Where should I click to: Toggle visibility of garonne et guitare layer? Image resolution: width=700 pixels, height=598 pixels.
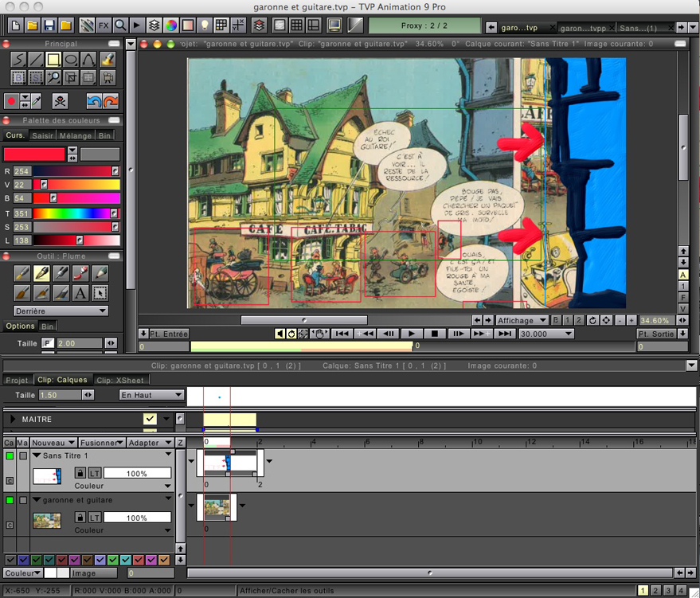click(10, 500)
